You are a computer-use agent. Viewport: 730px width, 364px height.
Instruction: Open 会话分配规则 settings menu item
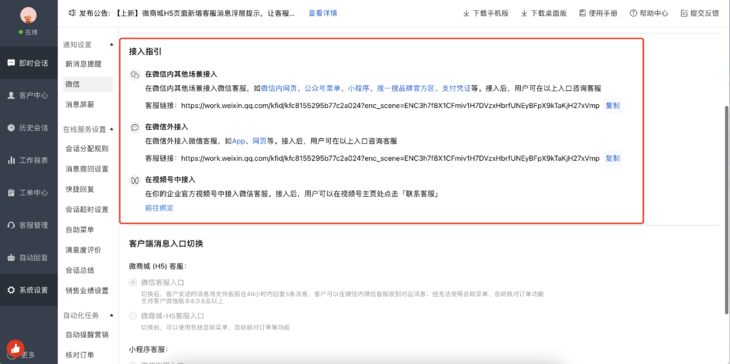click(x=87, y=149)
